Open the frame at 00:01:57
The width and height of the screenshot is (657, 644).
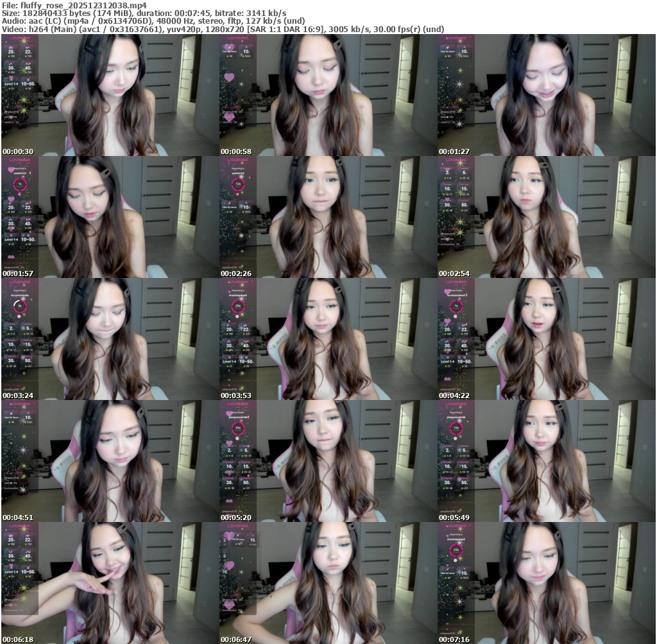coord(110,217)
